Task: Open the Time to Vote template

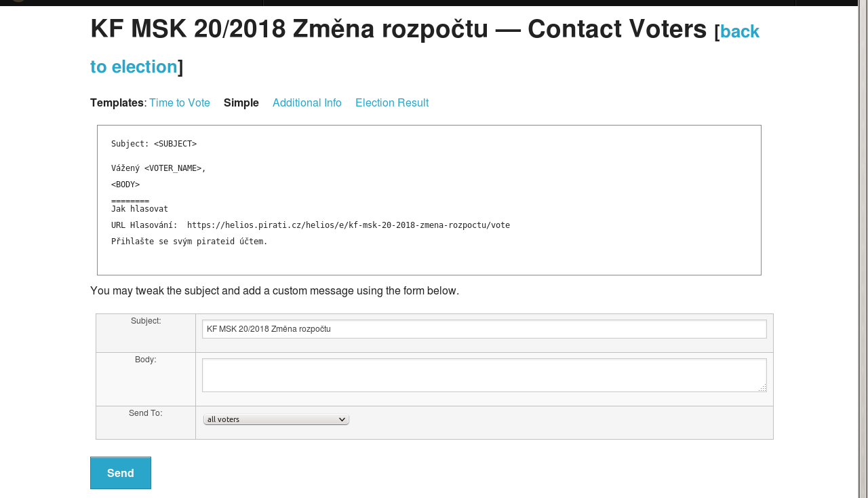Action: point(180,102)
